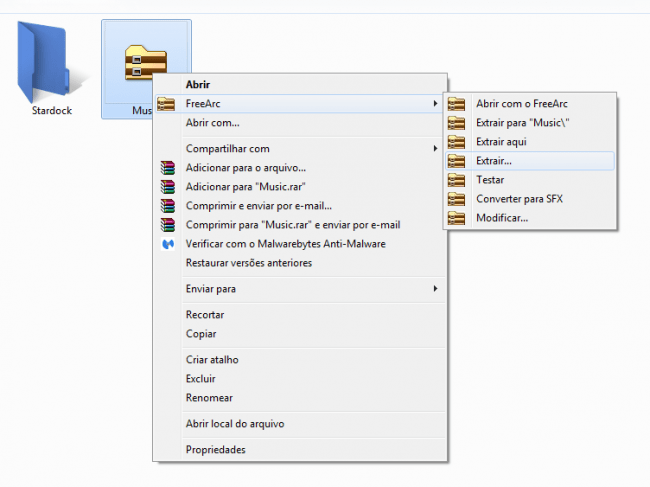This screenshot has height=487, width=650.
Task: Click icon next to Extrair aqui
Action: 457,142
